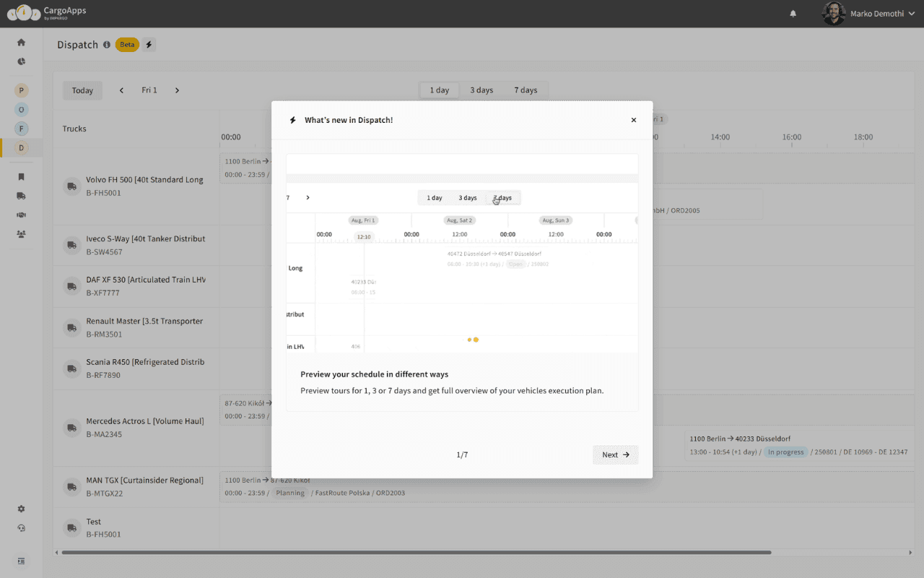Image resolution: width=924 pixels, height=578 pixels.
Task: Open the bookmarks icon in the sidebar
Action: [21, 176]
